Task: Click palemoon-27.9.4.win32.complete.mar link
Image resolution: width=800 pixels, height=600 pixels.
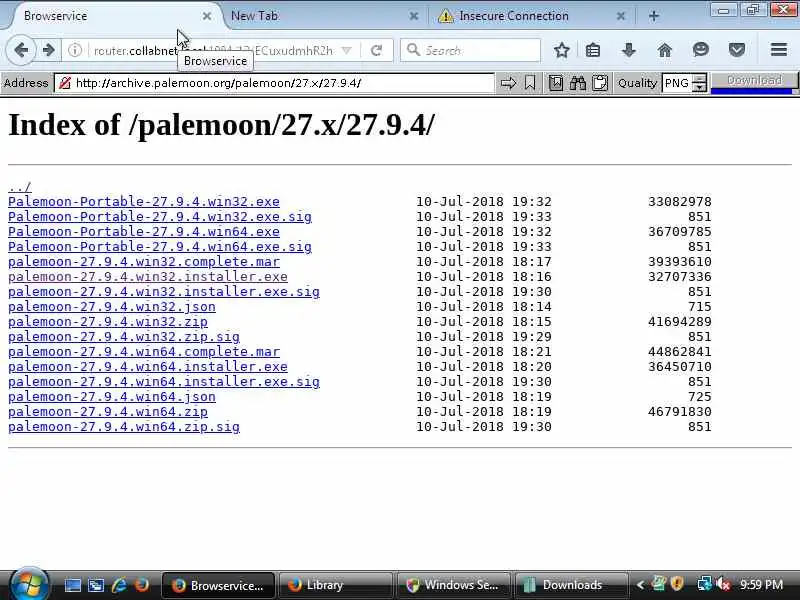Action: point(144,262)
